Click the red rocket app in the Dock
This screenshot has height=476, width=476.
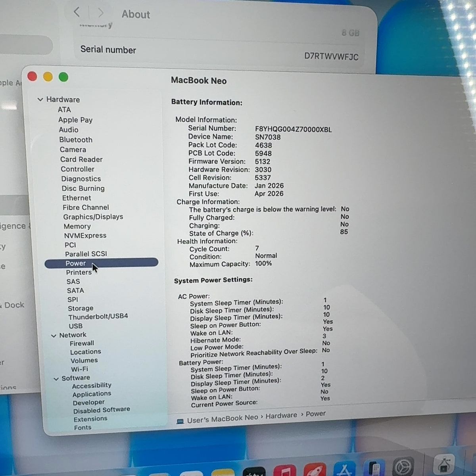(314, 470)
